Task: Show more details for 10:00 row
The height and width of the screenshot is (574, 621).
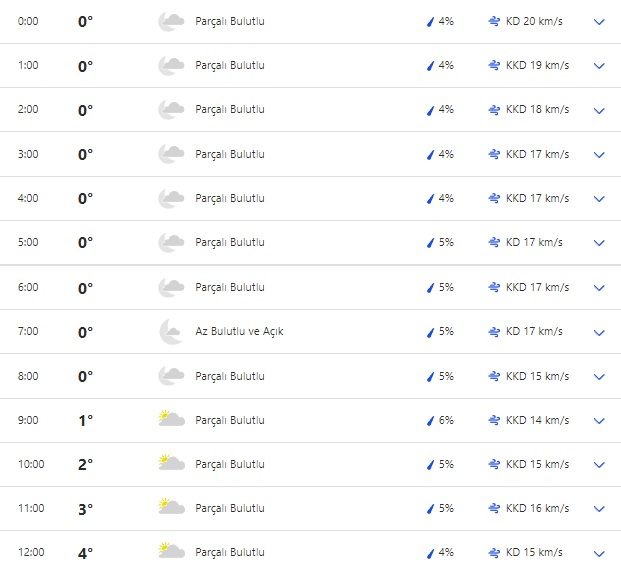Action: click(599, 465)
